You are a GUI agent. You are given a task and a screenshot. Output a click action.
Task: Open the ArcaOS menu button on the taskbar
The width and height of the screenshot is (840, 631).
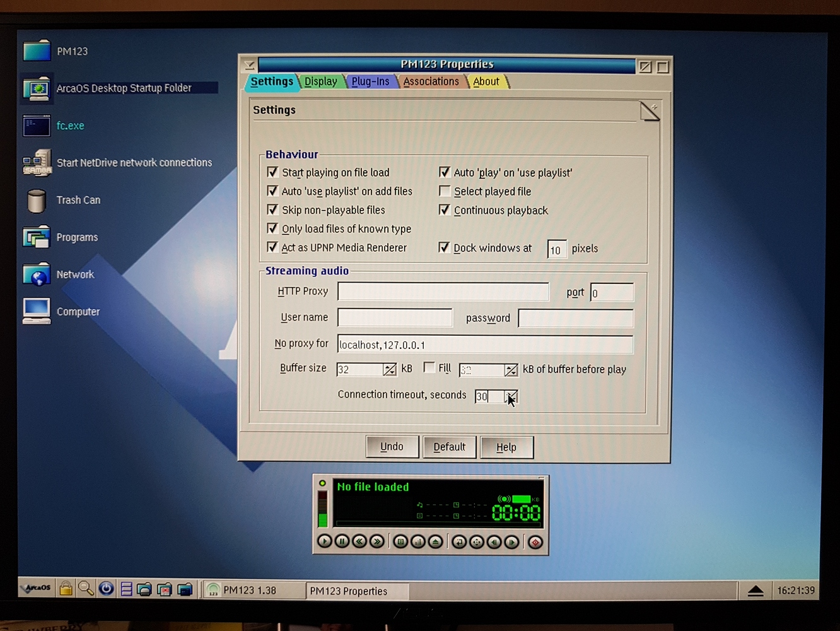(x=37, y=588)
